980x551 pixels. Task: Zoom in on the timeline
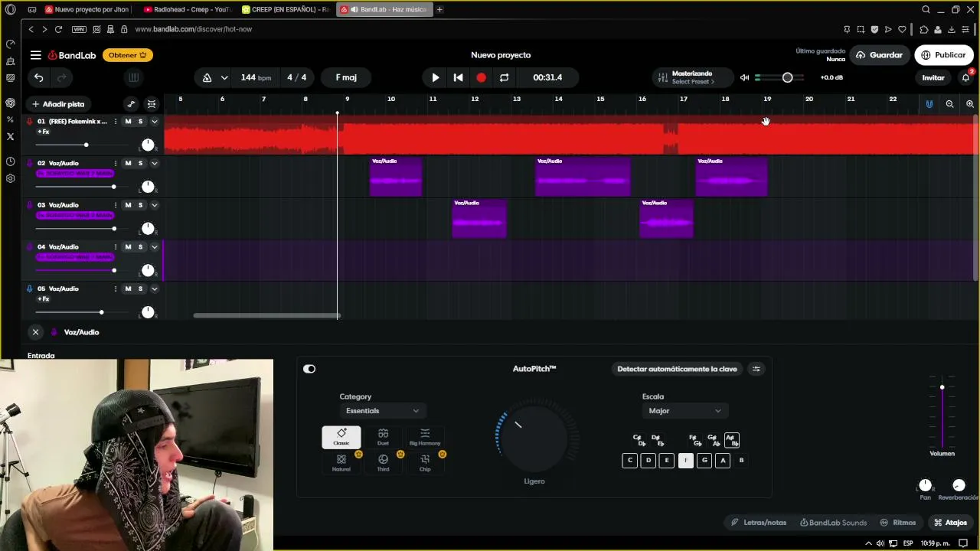tap(969, 104)
